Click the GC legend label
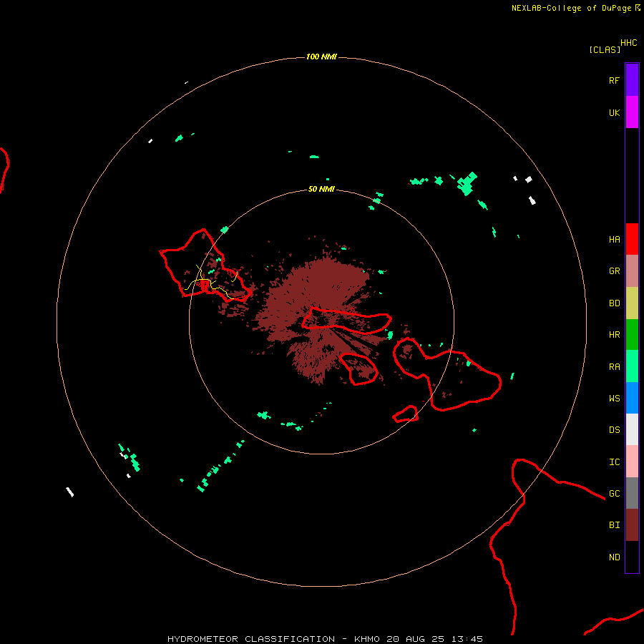The image size is (644, 644). 614,494
